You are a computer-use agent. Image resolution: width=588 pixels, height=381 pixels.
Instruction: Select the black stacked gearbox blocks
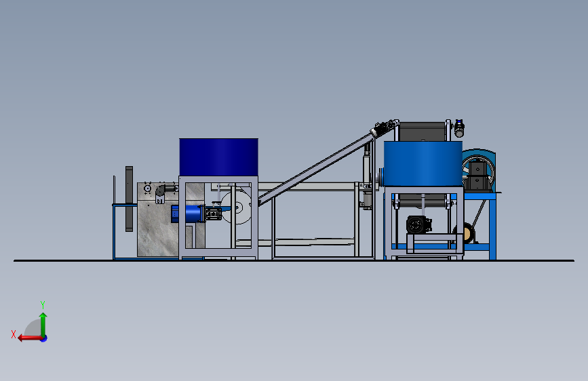coord(477,176)
